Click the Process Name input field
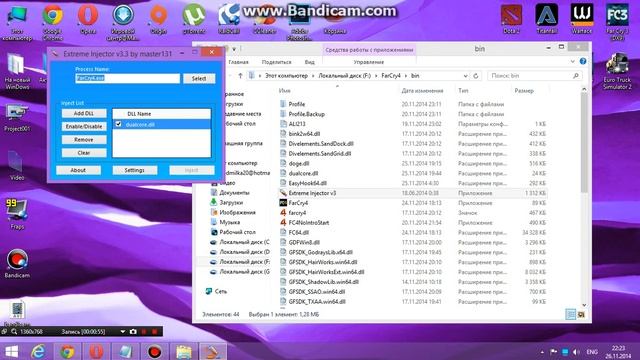 pos(127,78)
